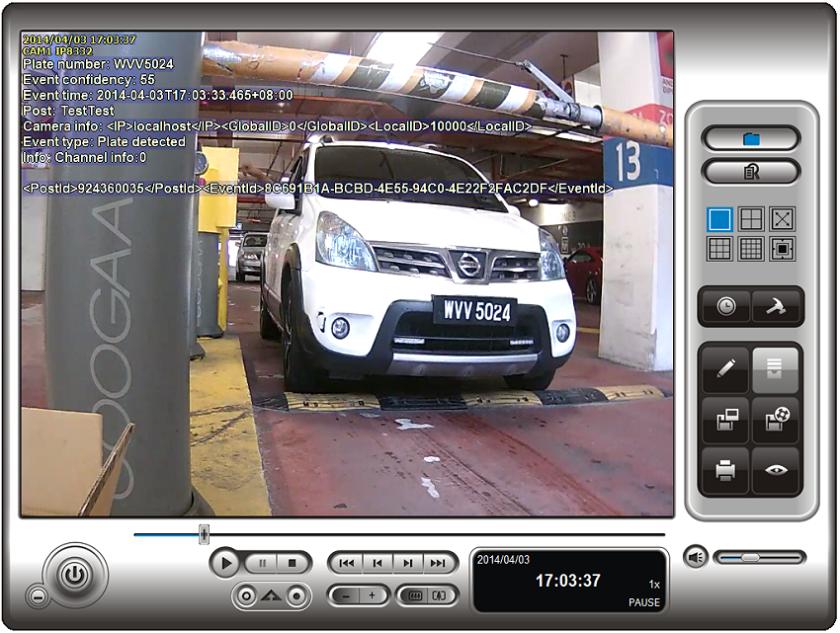The width and height of the screenshot is (840, 633).
Task: Select the single-channel view layout
Action: tap(719, 219)
